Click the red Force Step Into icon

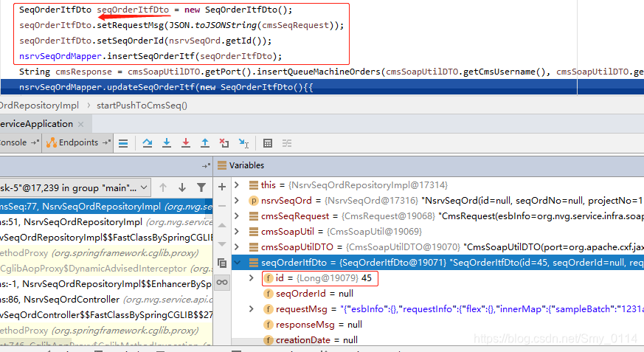point(186,143)
